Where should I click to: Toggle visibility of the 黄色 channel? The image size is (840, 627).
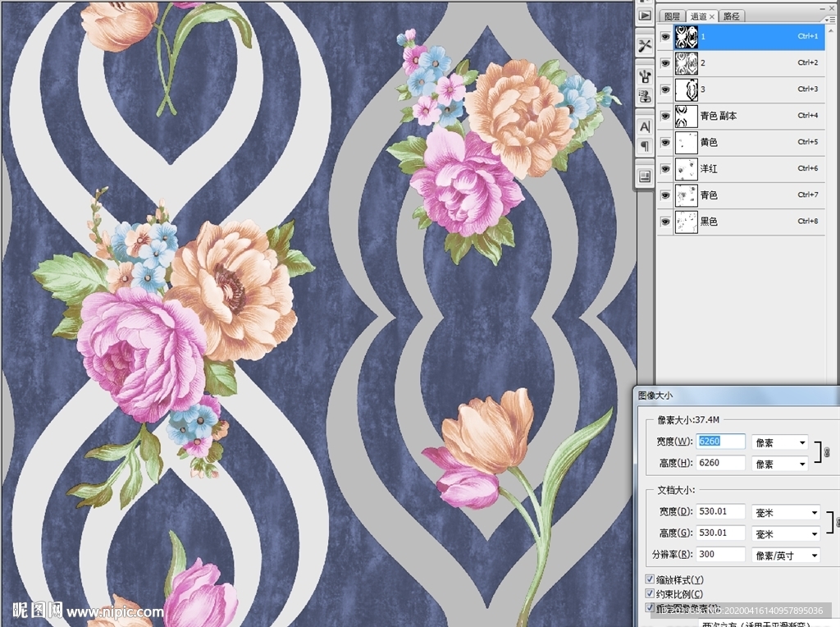click(664, 143)
